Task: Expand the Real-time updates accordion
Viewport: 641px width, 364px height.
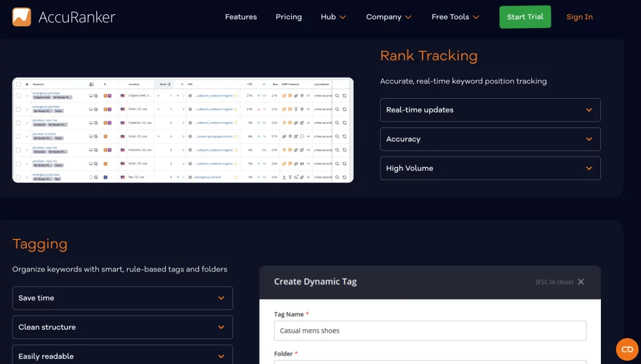Action: (x=490, y=110)
